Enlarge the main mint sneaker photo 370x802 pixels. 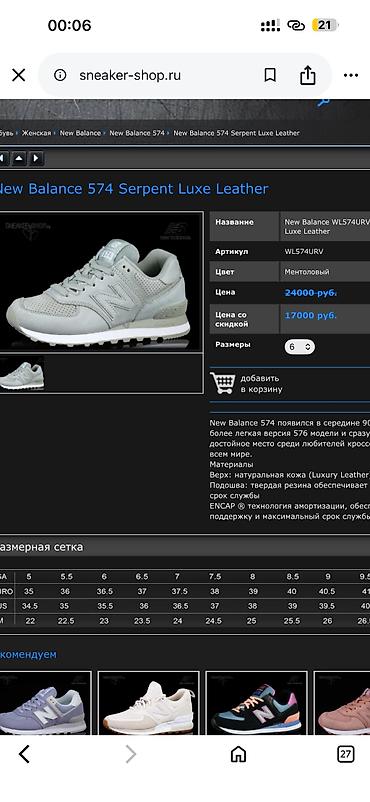click(x=101, y=282)
